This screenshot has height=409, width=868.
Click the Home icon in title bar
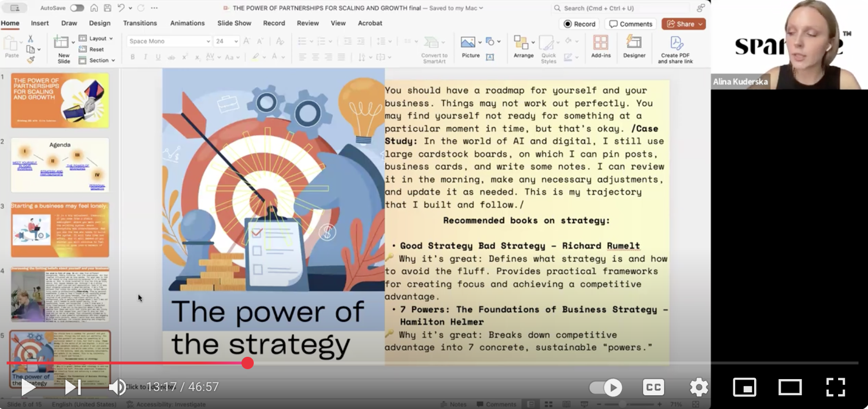(x=94, y=8)
